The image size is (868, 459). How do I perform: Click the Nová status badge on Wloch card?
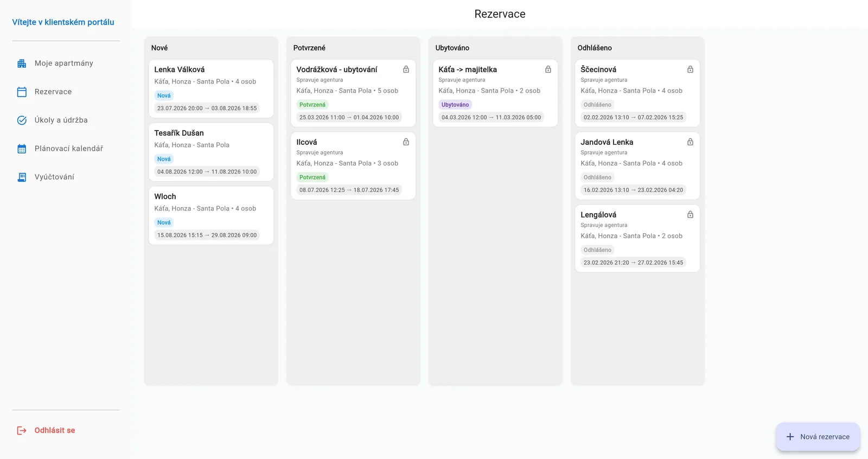coord(164,222)
